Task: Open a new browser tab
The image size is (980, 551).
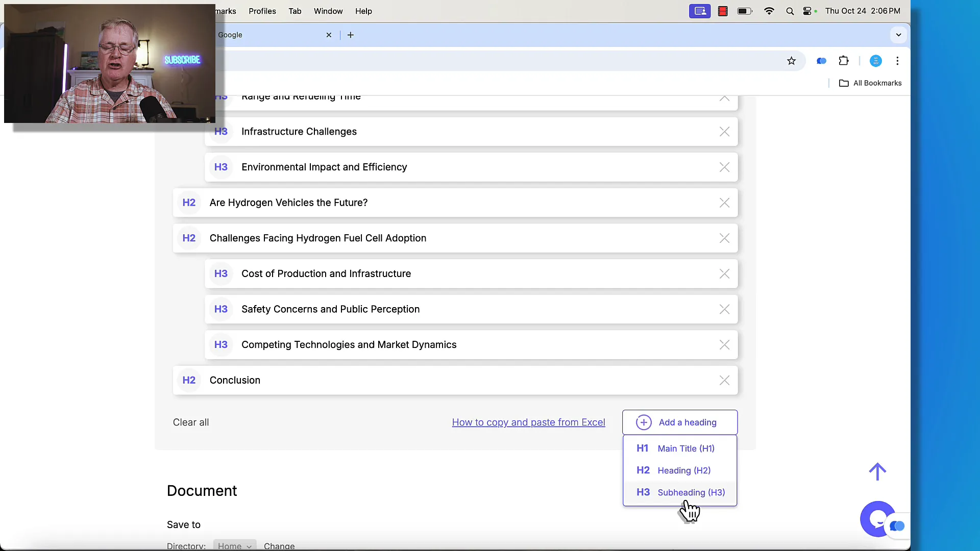Action: click(351, 35)
